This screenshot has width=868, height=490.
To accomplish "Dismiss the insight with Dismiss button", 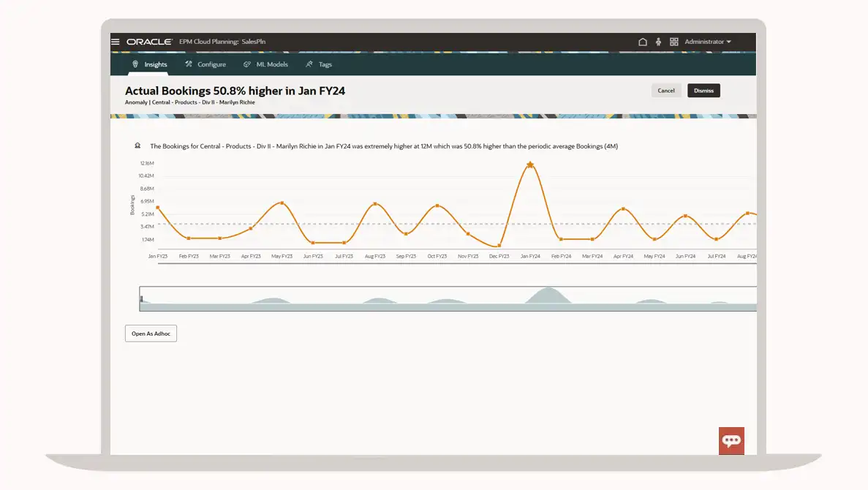I will pyautogui.click(x=703, y=91).
